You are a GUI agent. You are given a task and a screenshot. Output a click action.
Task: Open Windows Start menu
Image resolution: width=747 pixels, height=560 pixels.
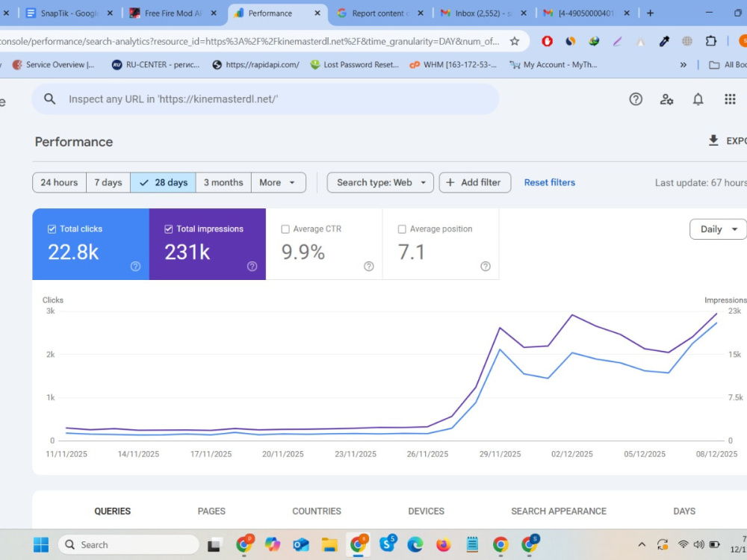pos(41,544)
